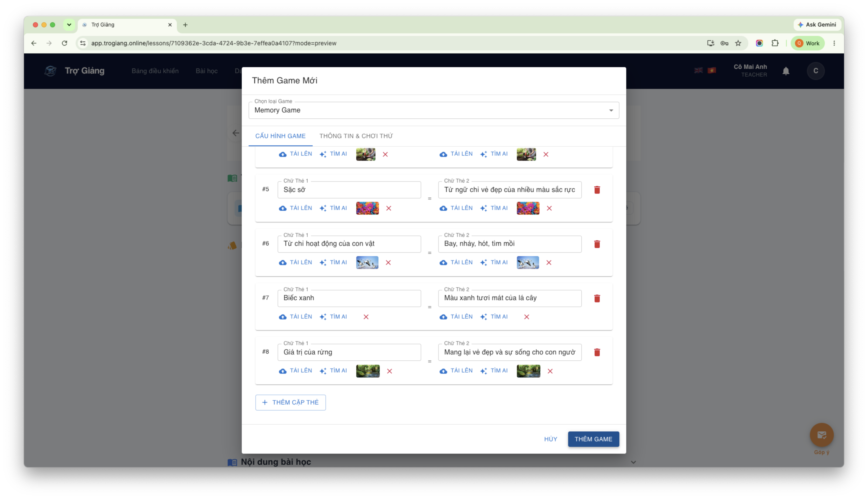Click install app icon in address bar

click(x=711, y=43)
